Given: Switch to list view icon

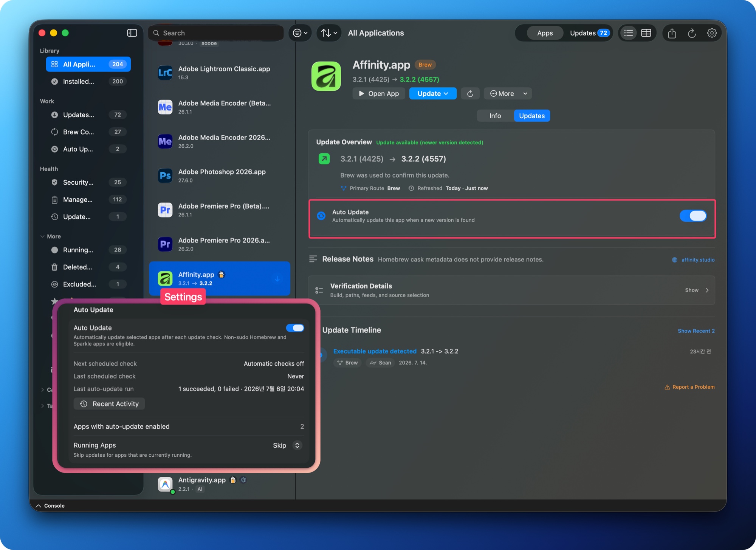Looking at the screenshot, I should click(628, 33).
